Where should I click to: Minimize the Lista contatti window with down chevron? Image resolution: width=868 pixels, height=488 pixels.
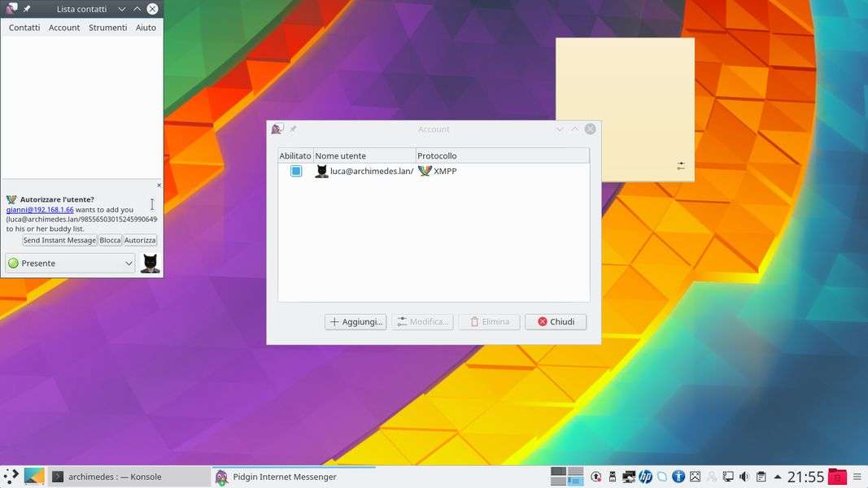click(x=122, y=9)
